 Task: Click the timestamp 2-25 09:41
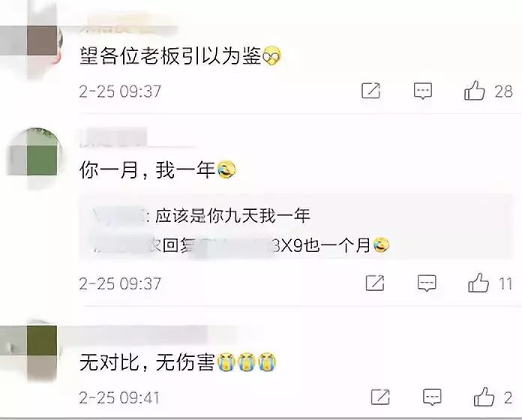[119, 397]
